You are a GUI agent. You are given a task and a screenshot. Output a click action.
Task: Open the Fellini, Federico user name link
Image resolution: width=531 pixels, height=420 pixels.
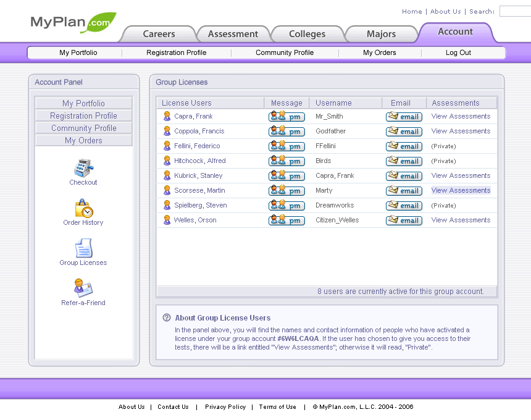197,146
